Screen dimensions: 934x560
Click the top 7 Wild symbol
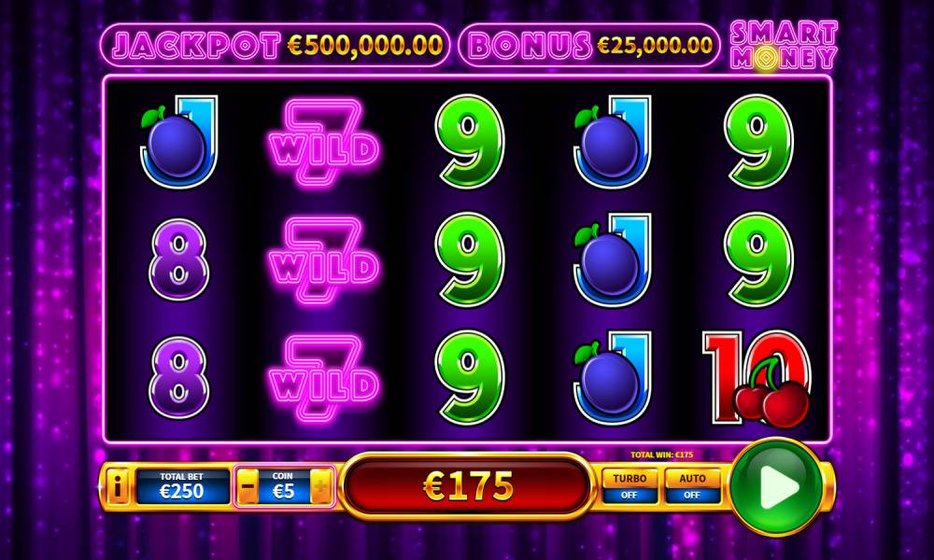coord(323,142)
